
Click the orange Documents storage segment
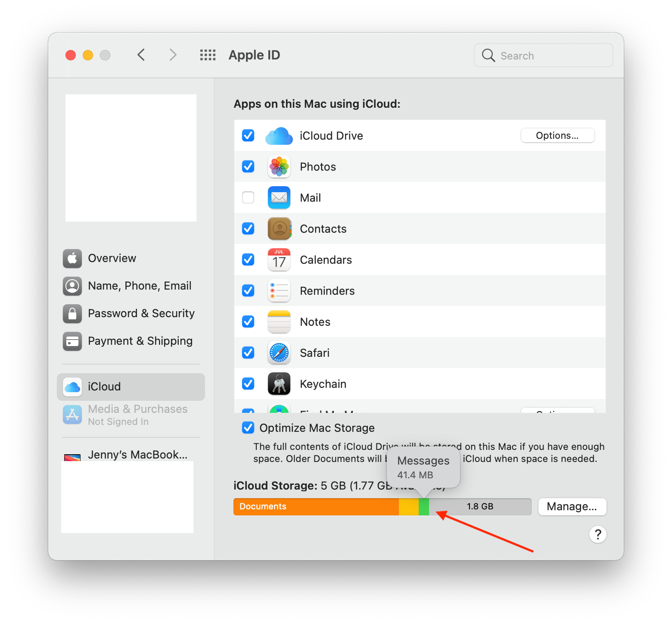(x=316, y=507)
